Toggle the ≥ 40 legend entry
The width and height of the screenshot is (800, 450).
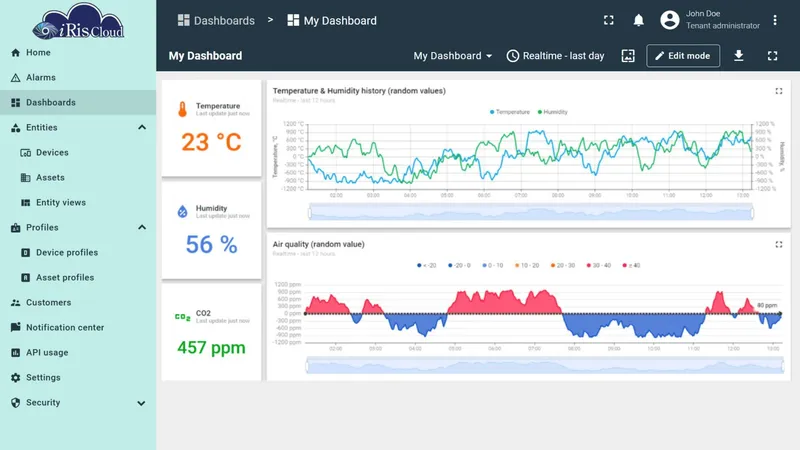click(631, 265)
